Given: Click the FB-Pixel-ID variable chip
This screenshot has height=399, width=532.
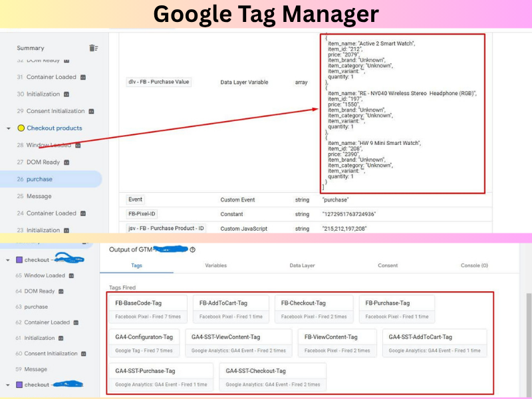Looking at the screenshot, I should click(142, 213).
